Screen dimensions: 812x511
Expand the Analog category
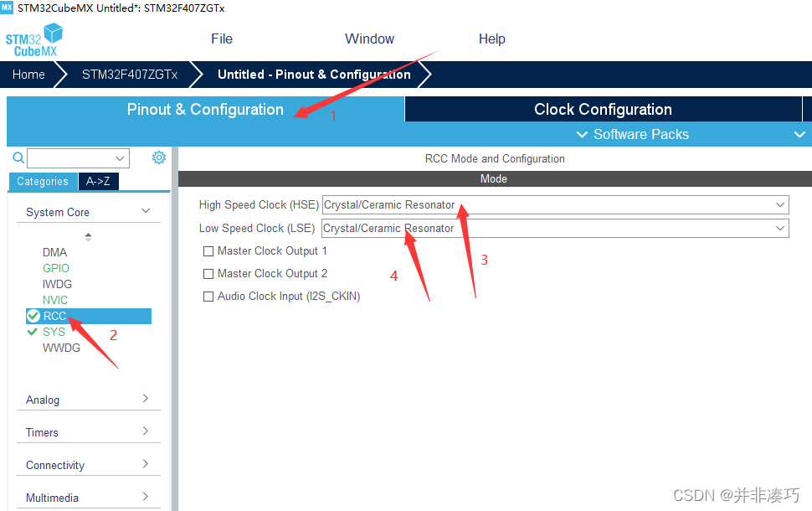click(146, 398)
